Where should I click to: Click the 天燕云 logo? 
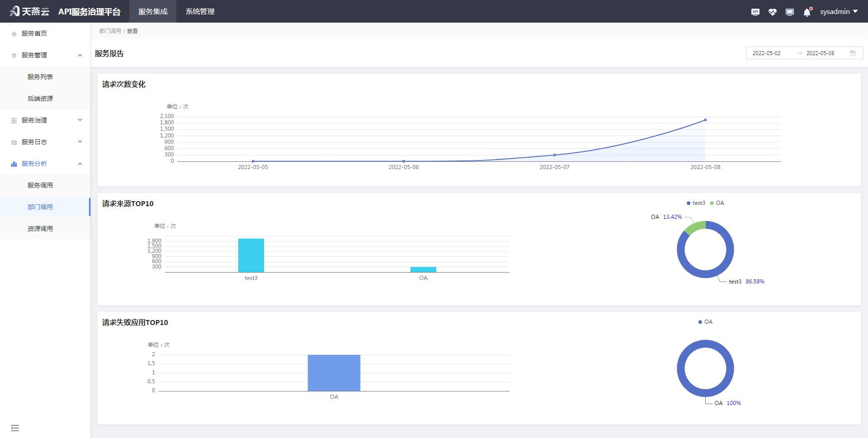(x=28, y=11)
